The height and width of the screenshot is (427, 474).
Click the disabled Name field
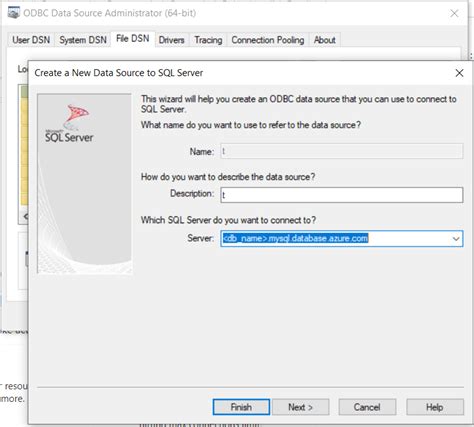[342, 151]
